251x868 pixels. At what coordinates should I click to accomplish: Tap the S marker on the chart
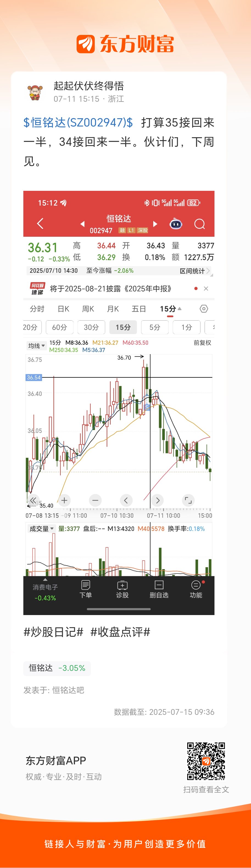click(x=147, y=407)
